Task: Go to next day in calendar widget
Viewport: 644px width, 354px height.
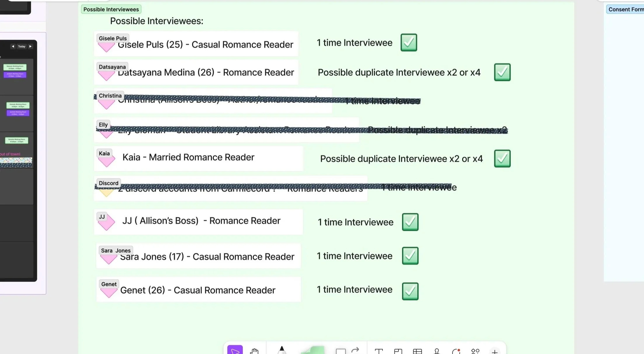Action: click(30, 46)
